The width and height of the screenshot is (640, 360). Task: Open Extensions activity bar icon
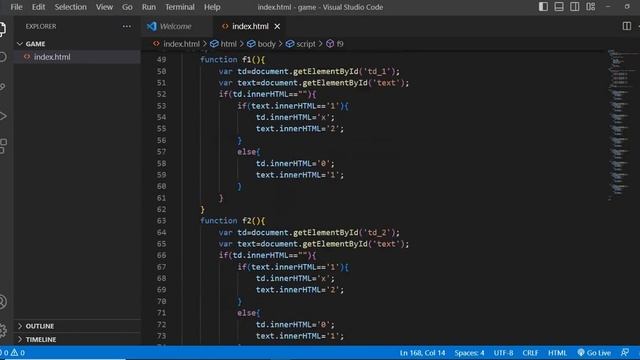[2, 146]
